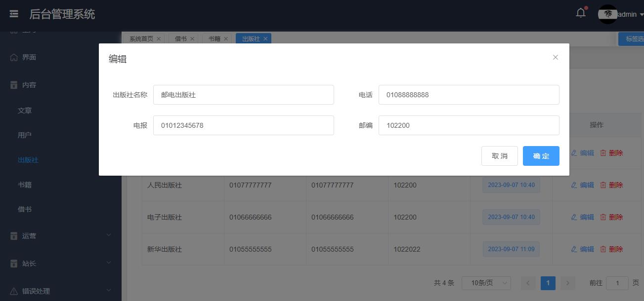
Task: Close the 出版社 tab using its X
Action: click(x=265, y=38)
